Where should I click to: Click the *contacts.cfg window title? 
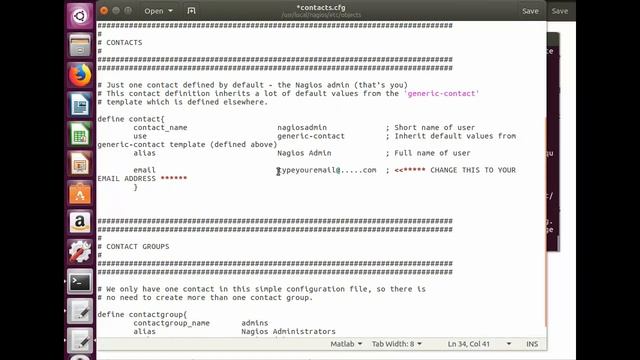click(x=321, y=7)
